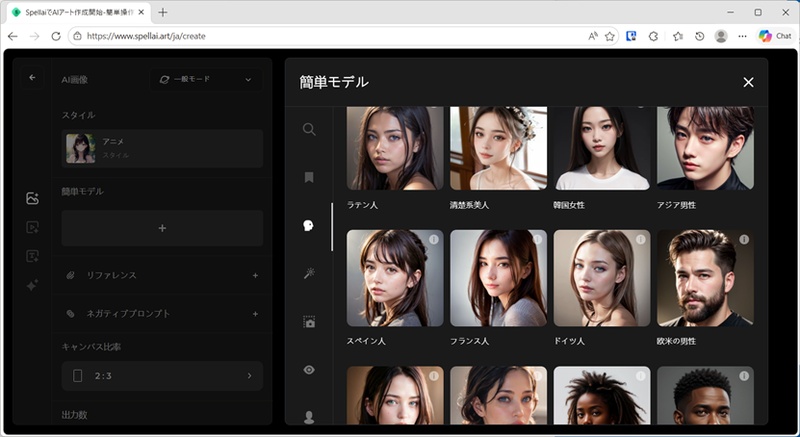Choose the ドイツ人 model thumbnail

click(602, 278)
